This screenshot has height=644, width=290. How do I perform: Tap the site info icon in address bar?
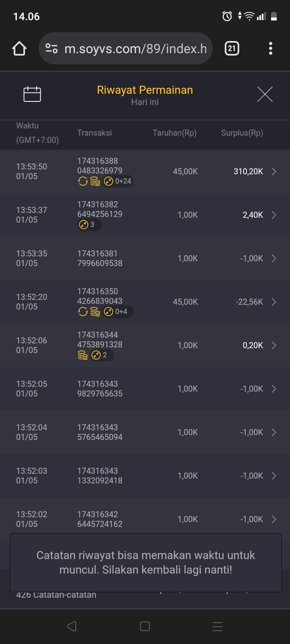(52, 49)
